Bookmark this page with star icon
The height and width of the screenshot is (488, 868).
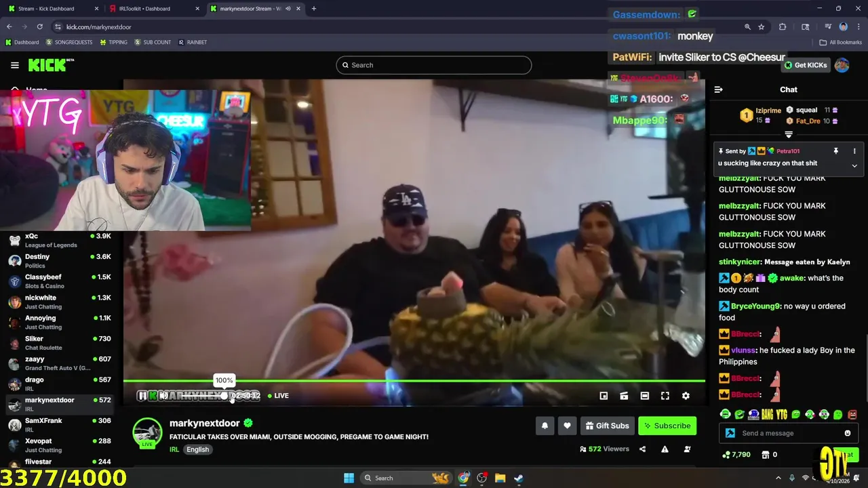coord(762,26)
